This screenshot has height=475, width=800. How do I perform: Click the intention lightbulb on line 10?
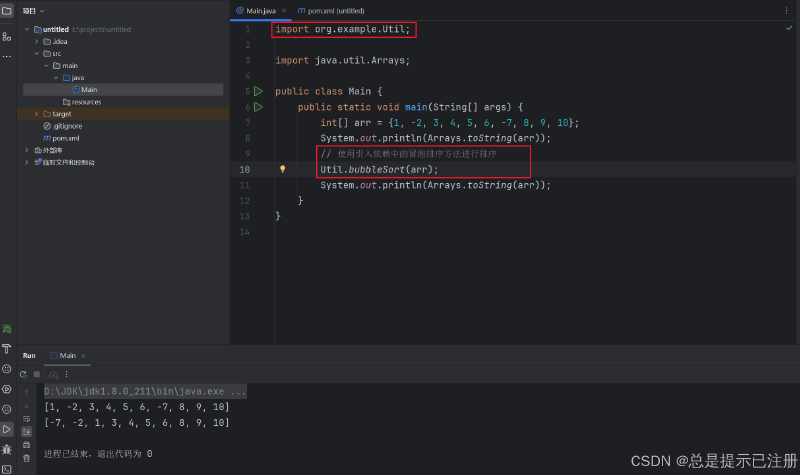point(282,169)
